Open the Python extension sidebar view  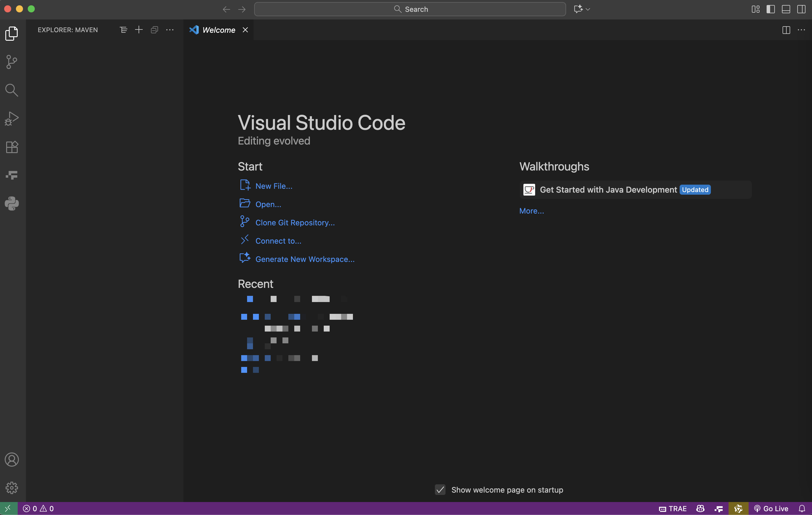[x=12, y=204]
